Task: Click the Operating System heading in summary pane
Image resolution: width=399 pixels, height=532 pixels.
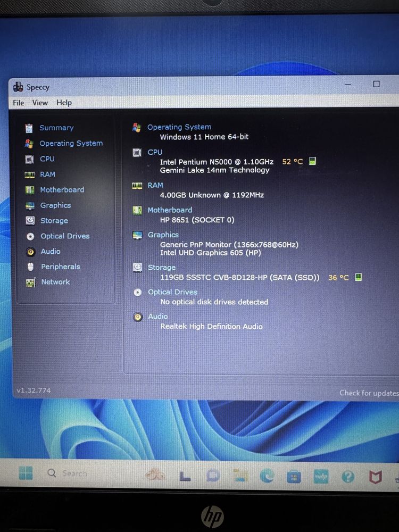Action: tap(179, 127)
